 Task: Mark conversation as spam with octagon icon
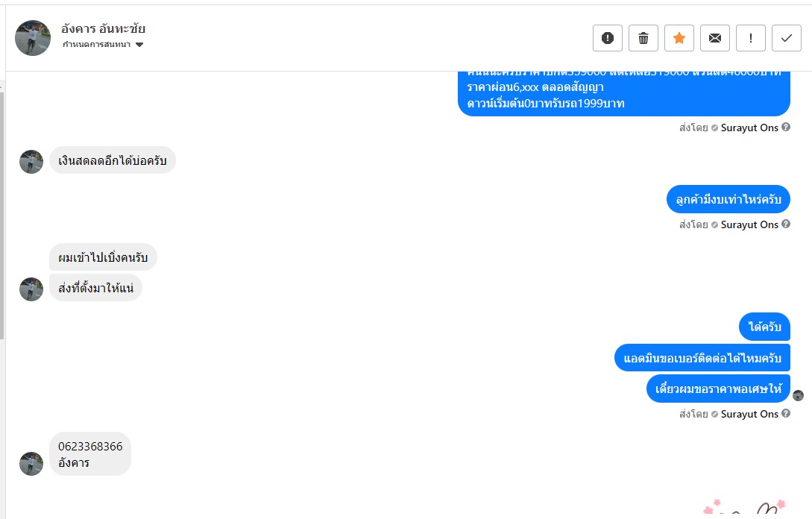[x=608, y=38]
